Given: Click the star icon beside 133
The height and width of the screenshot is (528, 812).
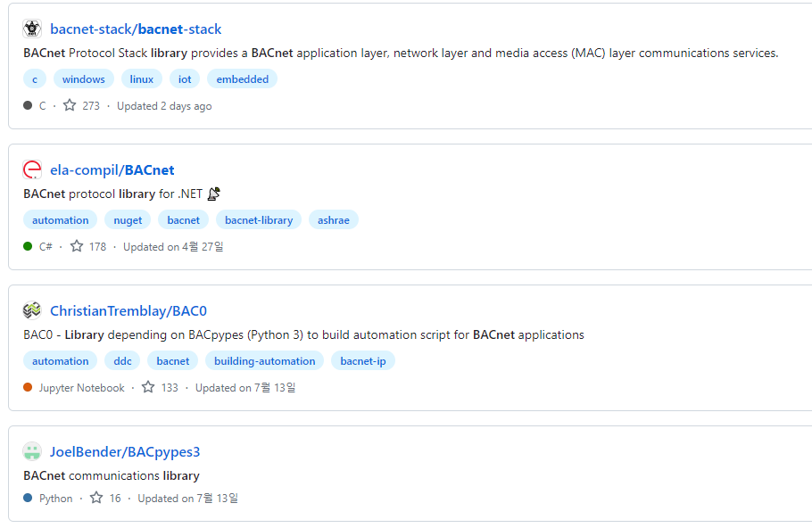Looking at the screenshot, I should point(148,387).
